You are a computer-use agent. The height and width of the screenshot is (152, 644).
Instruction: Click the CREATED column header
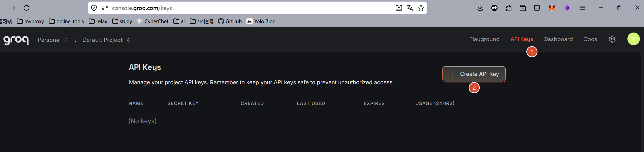[252, 103]
